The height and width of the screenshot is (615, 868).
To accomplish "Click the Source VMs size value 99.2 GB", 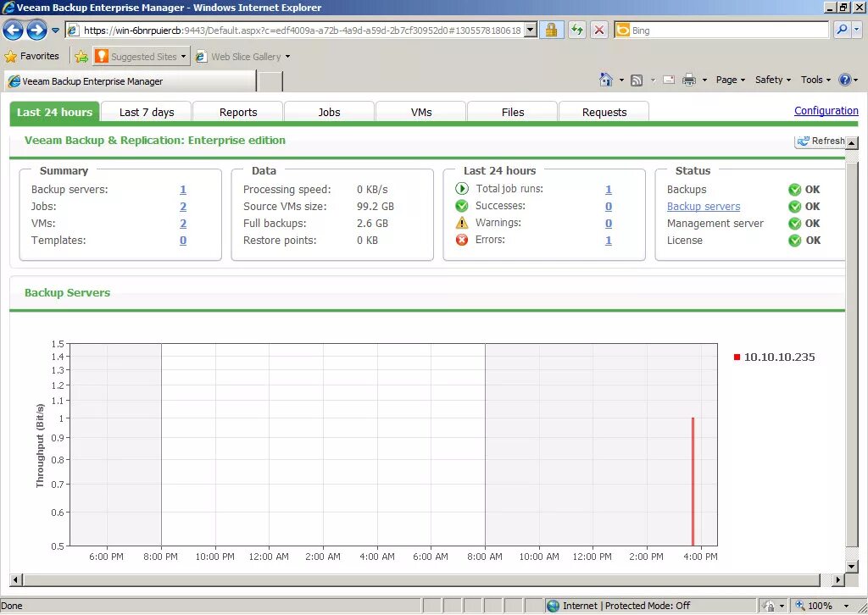I will (x=376, y=207).
